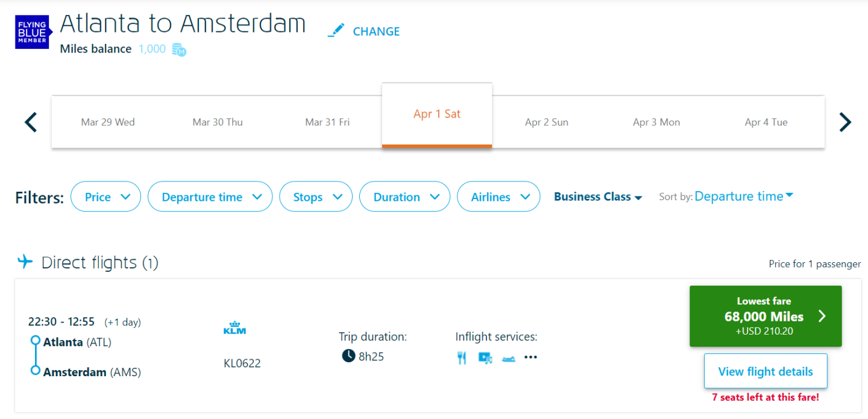Image resolution: width=868 pixels, height=419 pixels.
Task: Click the CHANGE search link
Action: click(x=376, y=32)
